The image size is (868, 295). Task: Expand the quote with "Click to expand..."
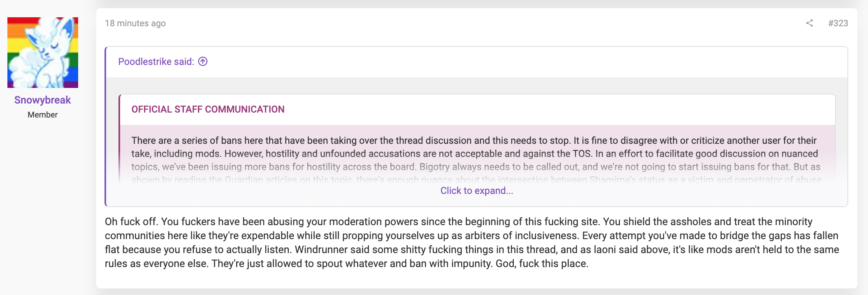[x=477, y=191]
